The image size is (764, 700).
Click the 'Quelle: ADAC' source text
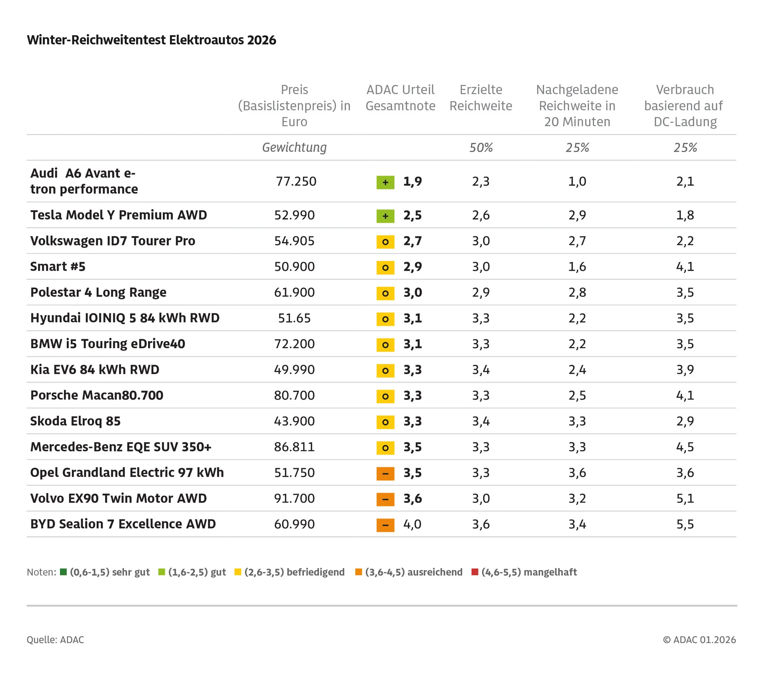coord(55,640)
